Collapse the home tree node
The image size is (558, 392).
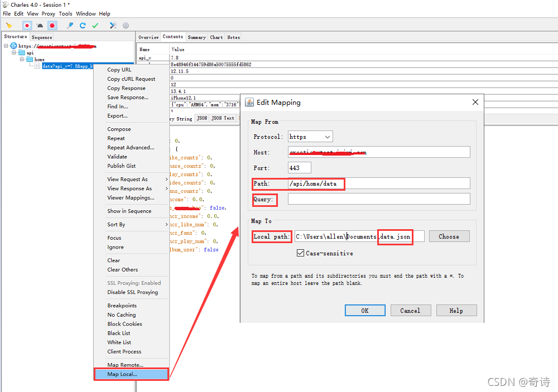(22, 60)
